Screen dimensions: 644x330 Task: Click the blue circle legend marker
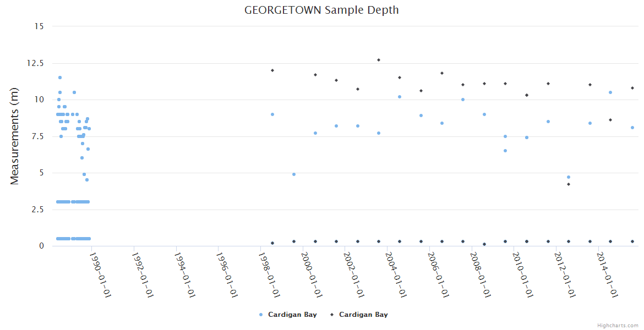260,315
